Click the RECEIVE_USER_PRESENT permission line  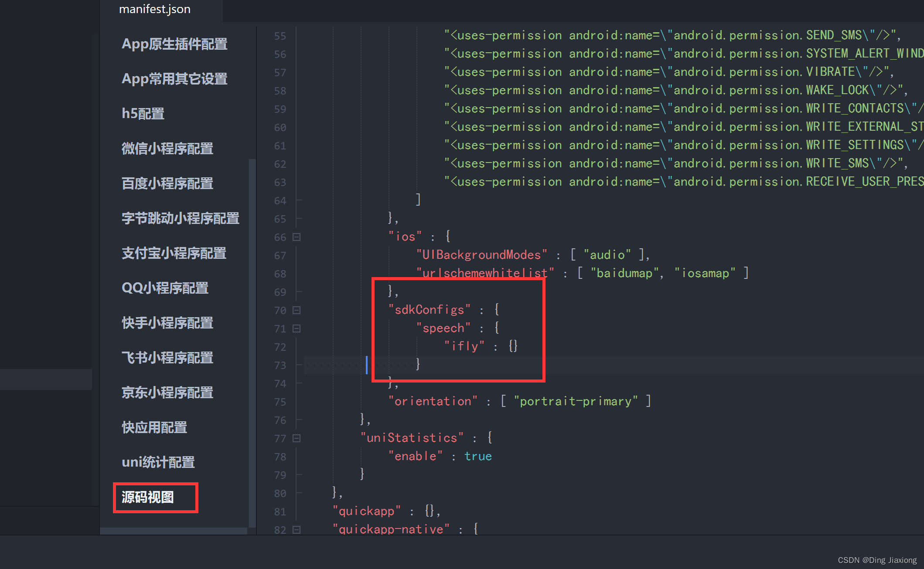point(684,182)
